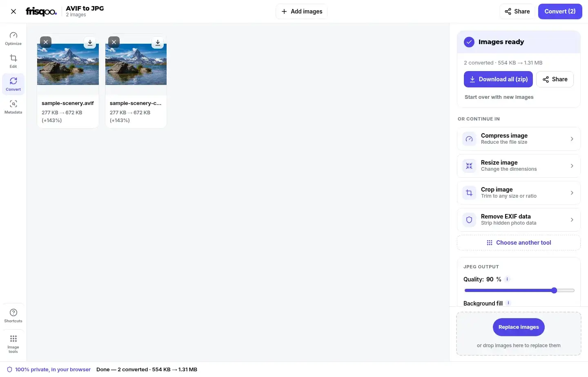Open the Metadata tool in sidebar

tap(13, 107)
